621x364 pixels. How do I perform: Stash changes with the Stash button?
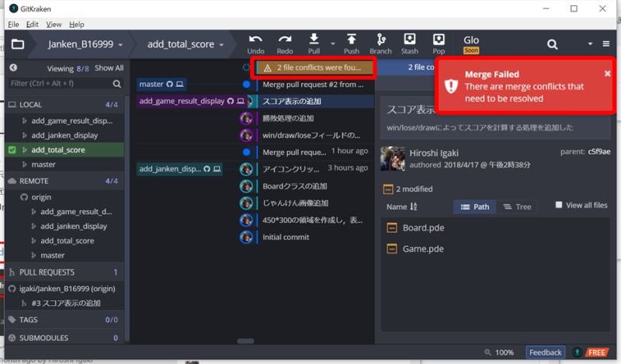[410, 44]
